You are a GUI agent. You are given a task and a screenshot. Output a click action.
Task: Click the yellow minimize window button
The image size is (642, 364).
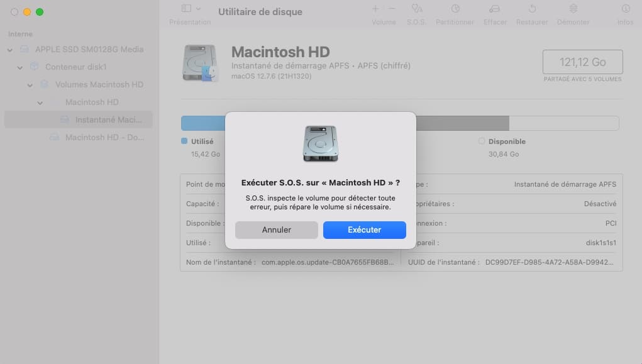point(27,12)
